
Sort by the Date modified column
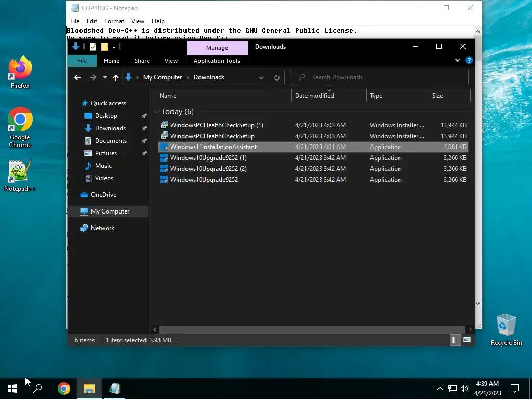(314, 96)
